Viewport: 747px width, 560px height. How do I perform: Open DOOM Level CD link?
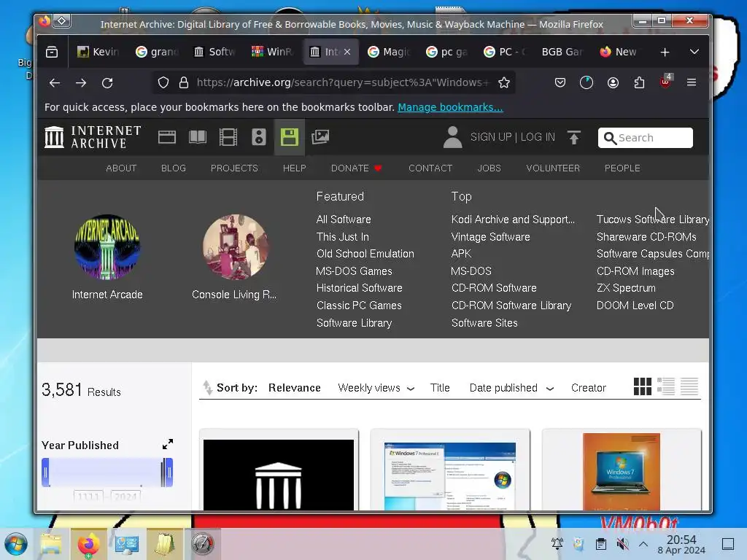[x=635, y=306]
